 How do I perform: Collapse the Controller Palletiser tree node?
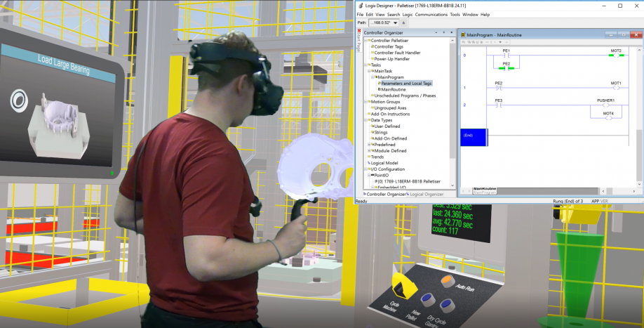click(365, 40)
